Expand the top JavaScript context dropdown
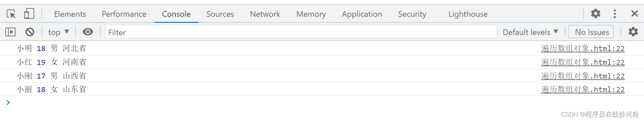Viewport: 644px width, 121px height. [x=59, y=32]
